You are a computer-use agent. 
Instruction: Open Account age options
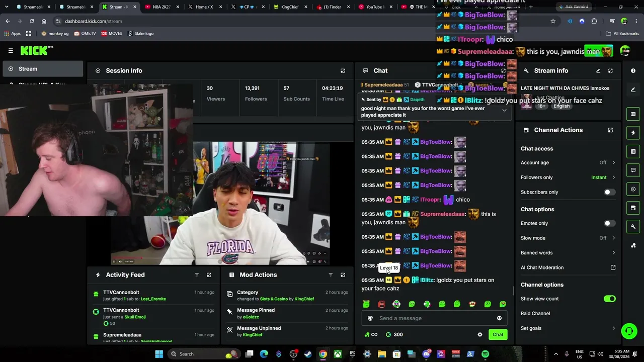click(568, 163)
